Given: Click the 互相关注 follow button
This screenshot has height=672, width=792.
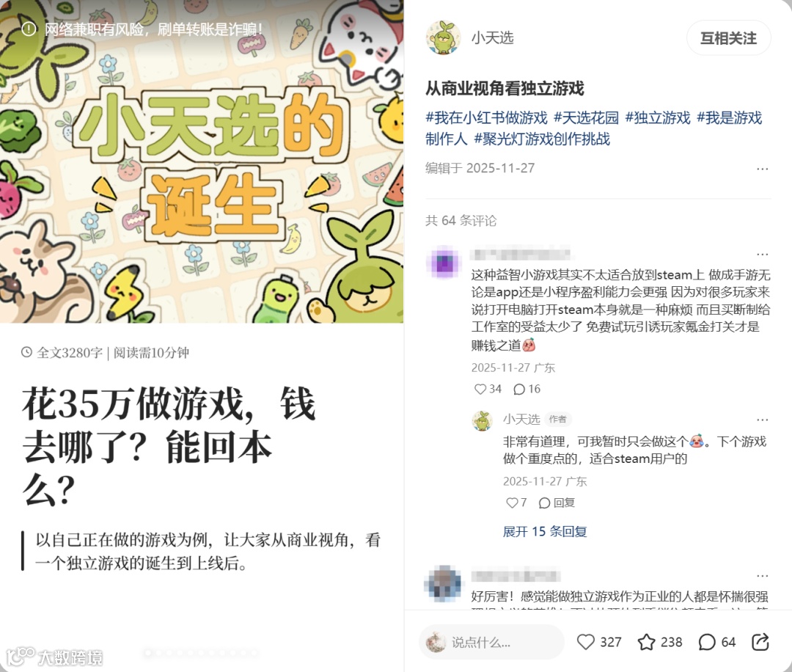Looking at the screenshot, I should click(x=728, y=38).
